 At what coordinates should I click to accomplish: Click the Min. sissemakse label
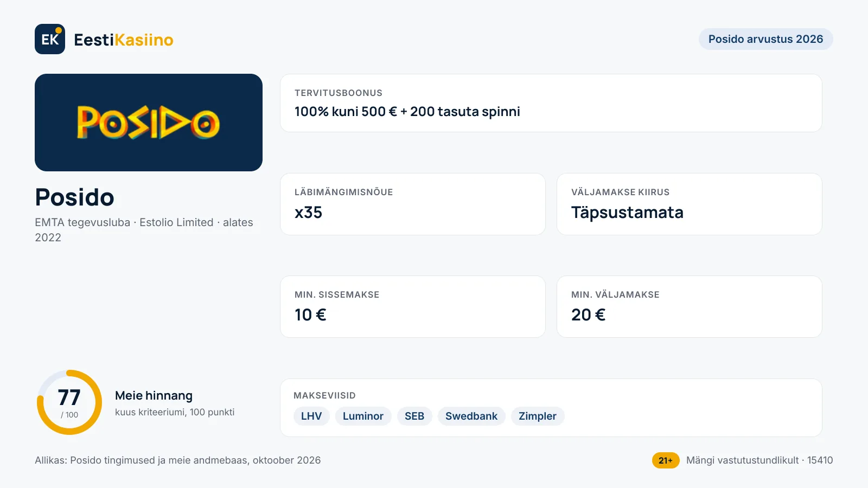tap(337, 294)
